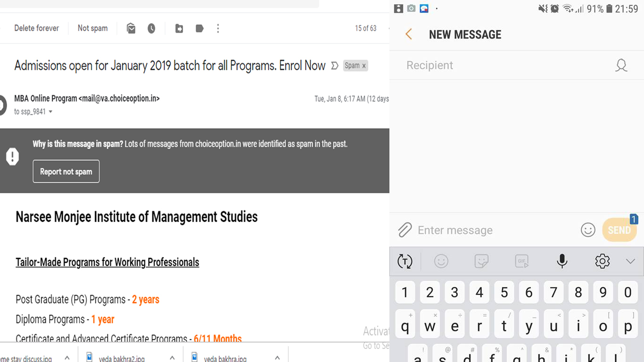The height and width of the screenshot is (362, 644).
Task: Tap the q key on keyboard
Action: [x=405, y=324]
